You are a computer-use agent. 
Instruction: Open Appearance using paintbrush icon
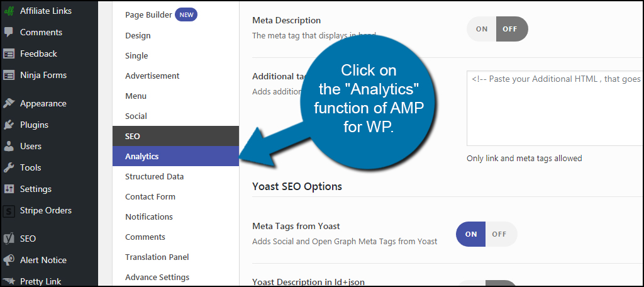[x=9, y=103]
